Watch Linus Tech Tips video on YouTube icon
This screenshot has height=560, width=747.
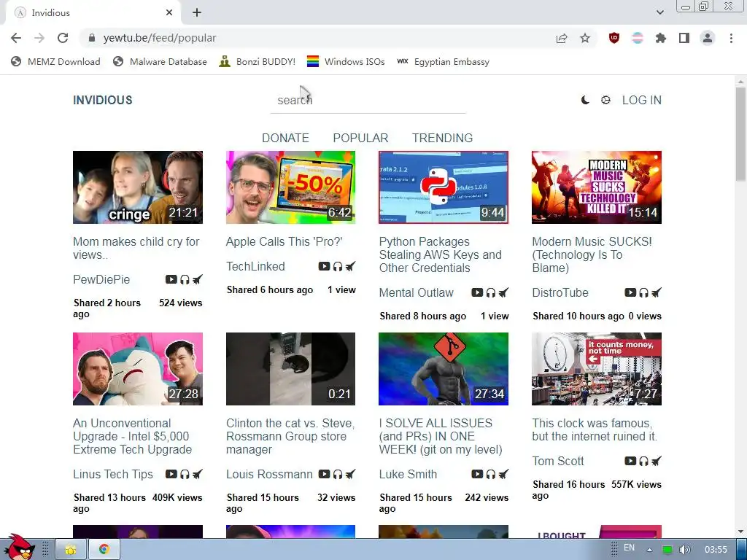point(171,474)
